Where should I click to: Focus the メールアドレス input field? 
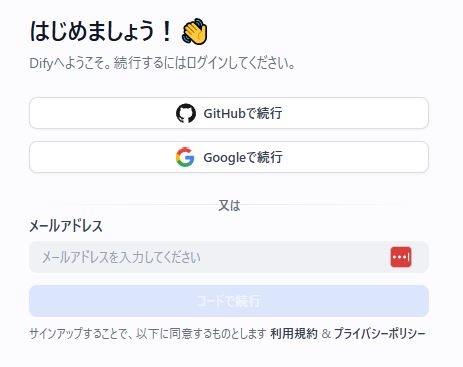click(x=229, y=257)
